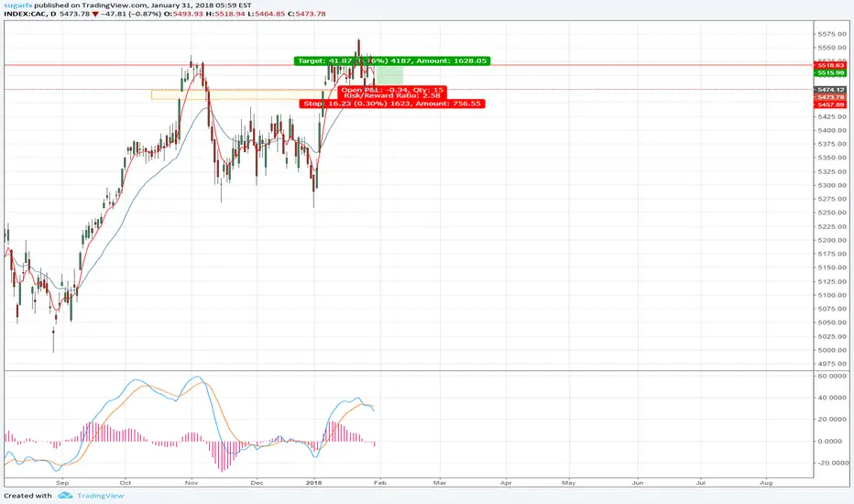Image resolution: width=854 pixels, height=504 pixels.
Task: Click the Feb date label on time axis
Action: tap(379, 483)
